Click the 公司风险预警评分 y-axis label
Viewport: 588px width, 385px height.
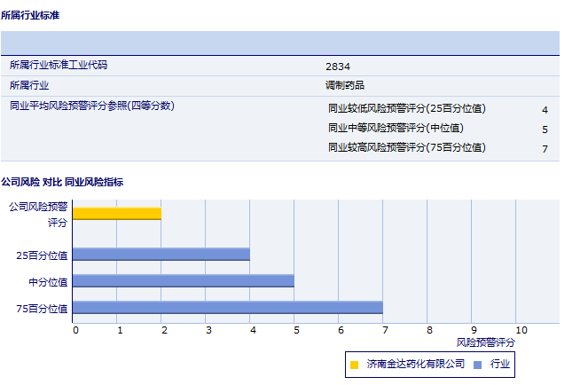[37, 214]
